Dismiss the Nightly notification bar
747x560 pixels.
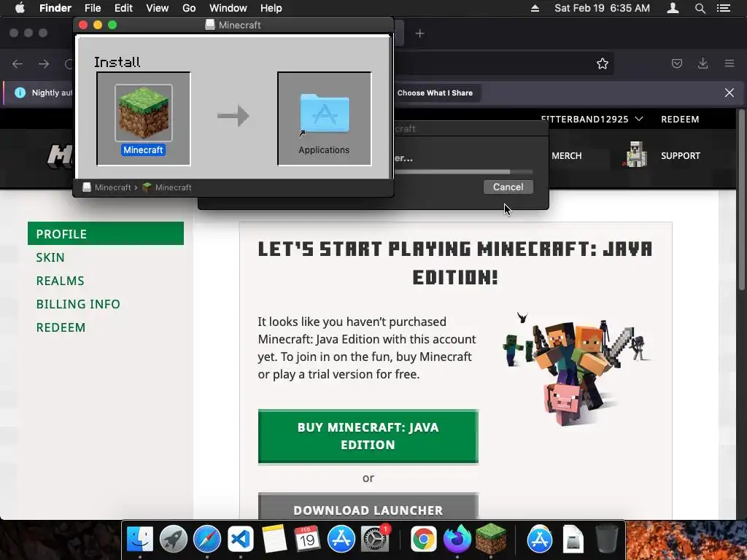729,93
